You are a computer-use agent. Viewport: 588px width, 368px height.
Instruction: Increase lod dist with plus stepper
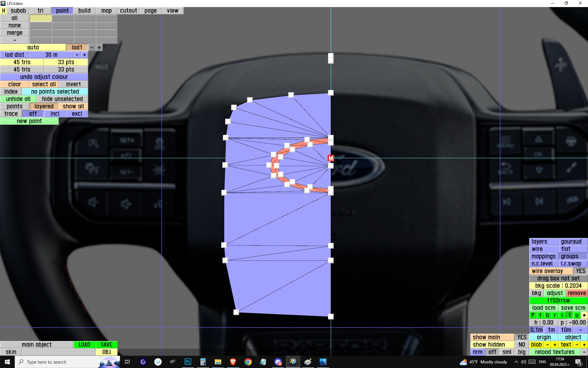pos(85,55)
